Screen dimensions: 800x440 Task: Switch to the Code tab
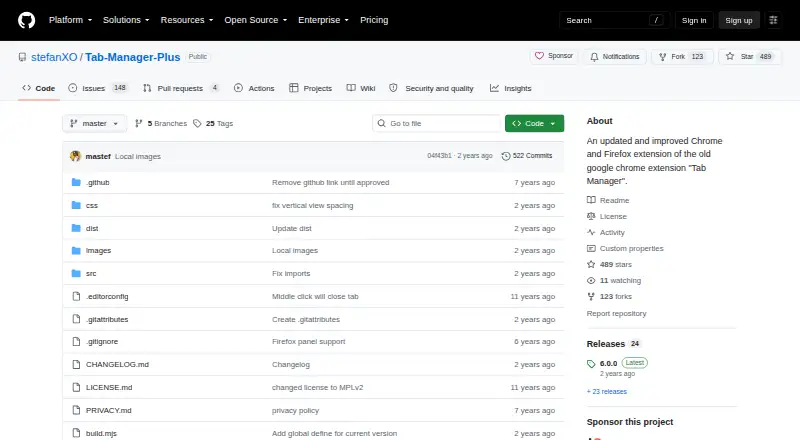[x=39, y=88]
